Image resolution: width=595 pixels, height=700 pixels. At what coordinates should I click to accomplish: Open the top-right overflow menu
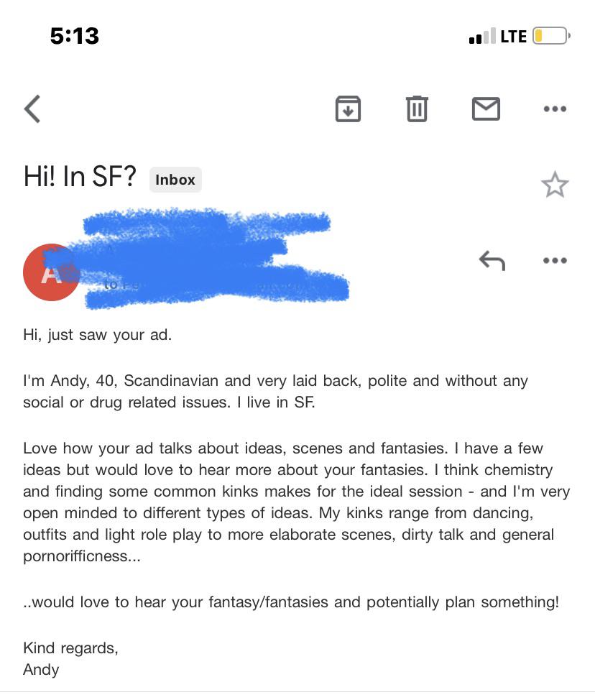click(x=555, y=109)
